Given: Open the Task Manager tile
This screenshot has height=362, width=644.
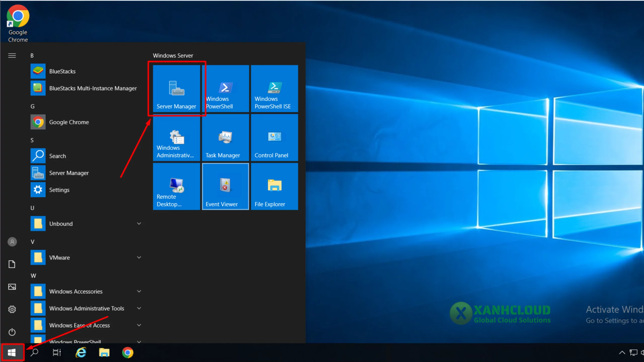Looking at the screenshot, I should (225, 138).
